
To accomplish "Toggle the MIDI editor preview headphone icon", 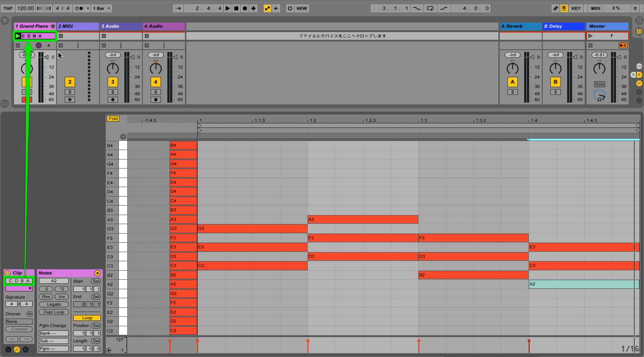I will tap(123, 136).
